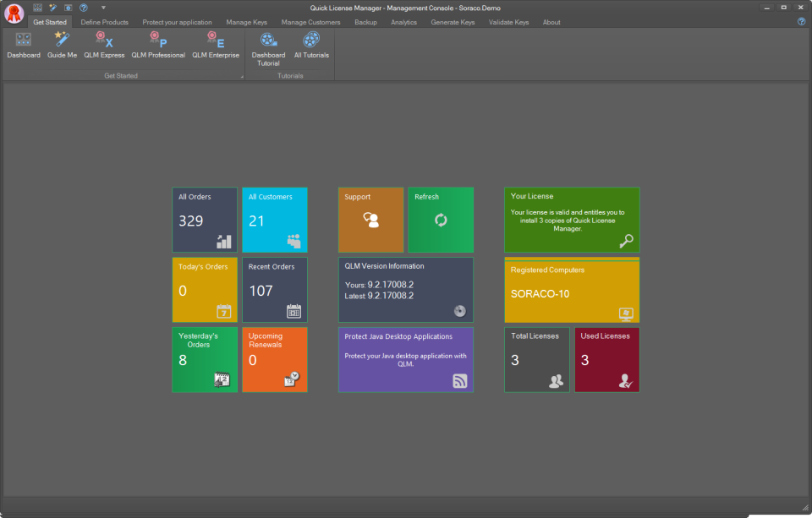The width and height of the screenshot is (812, 518).
Task: Open the All Customers tile
Action: (274, 220)
